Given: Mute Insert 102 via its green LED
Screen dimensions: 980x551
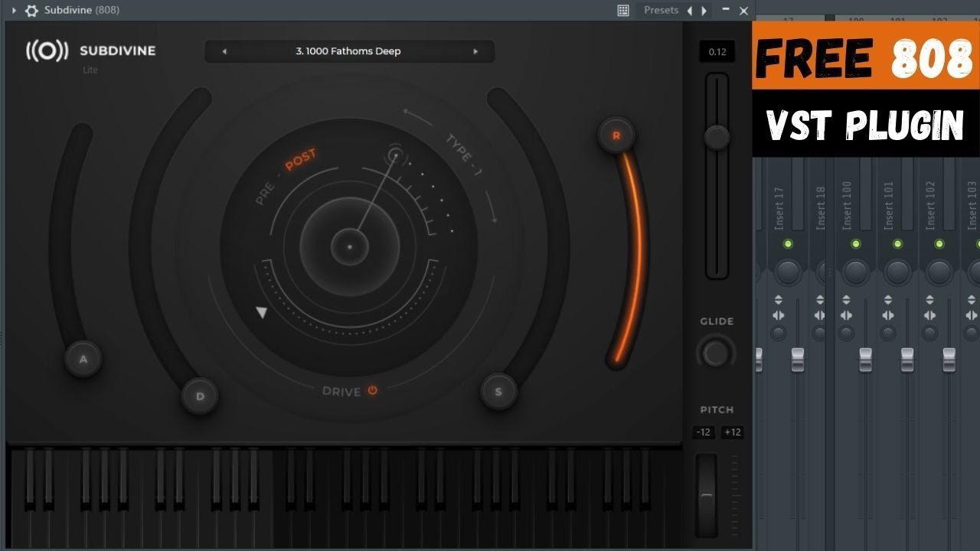Looking at the screenshot, I should (939, 244).
